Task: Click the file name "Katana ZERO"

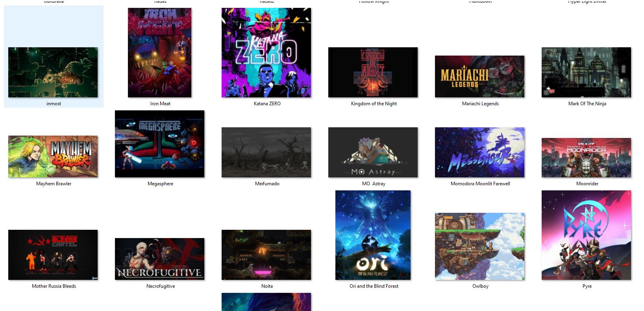Action: (267, 104)
